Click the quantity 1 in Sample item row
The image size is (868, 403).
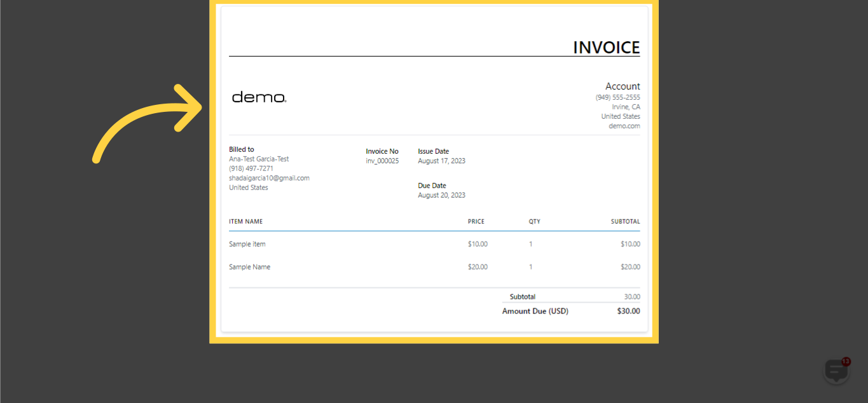(531, 244)
